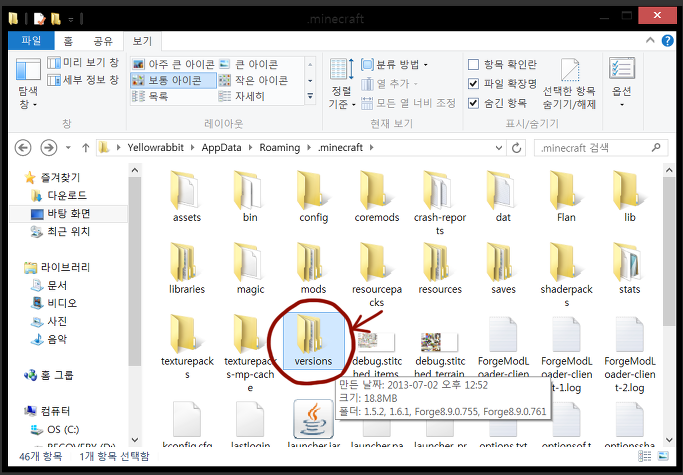Choose list layout
The image size is (683, 475).
click(150, 96)
